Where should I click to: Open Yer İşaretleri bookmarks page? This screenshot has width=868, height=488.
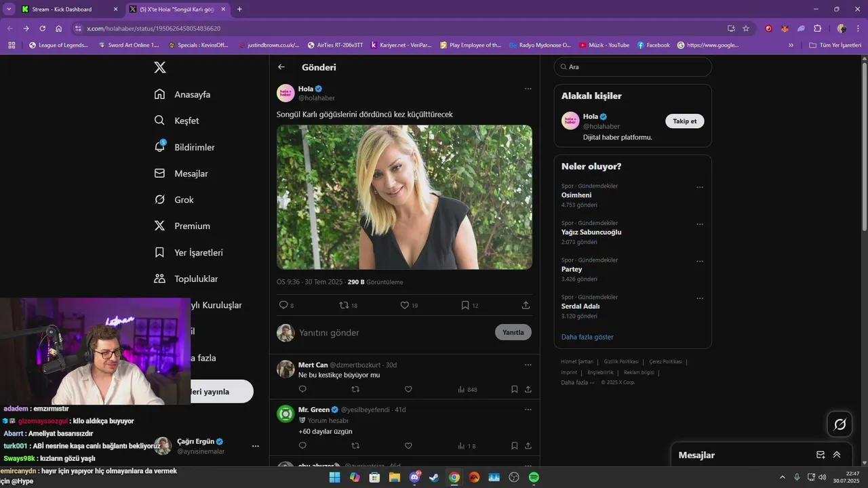point(189,252)
